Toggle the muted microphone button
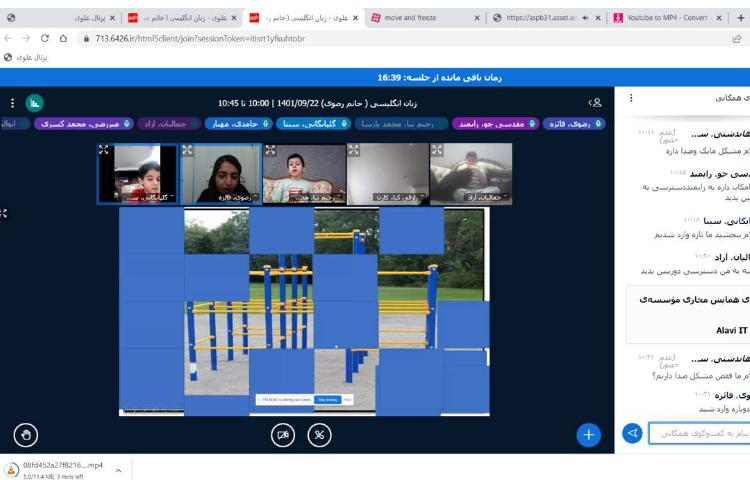This screenshot has width=750, height=480. (319, 434)
